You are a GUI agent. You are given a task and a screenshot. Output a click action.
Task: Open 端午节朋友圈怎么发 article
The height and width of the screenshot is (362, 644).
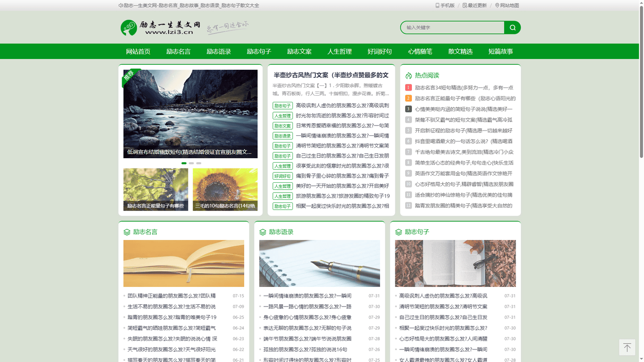[x=307, y=339]
